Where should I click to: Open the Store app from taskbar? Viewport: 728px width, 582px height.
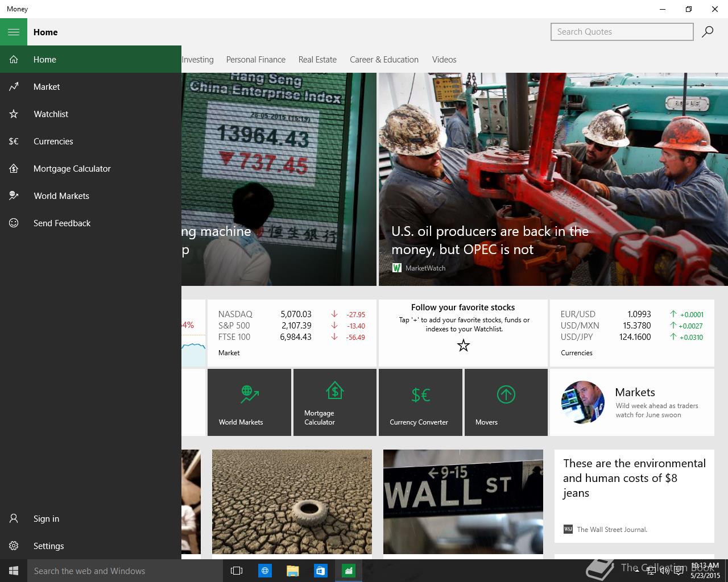(320, 571)
